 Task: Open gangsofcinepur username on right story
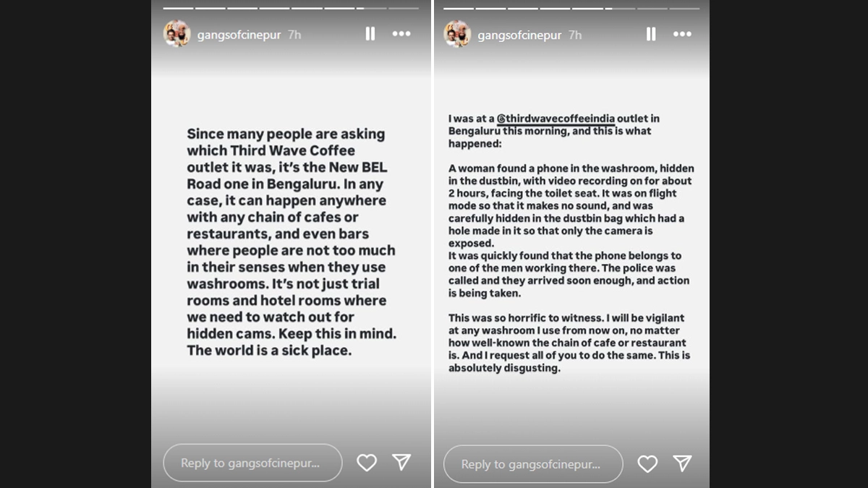519,35
